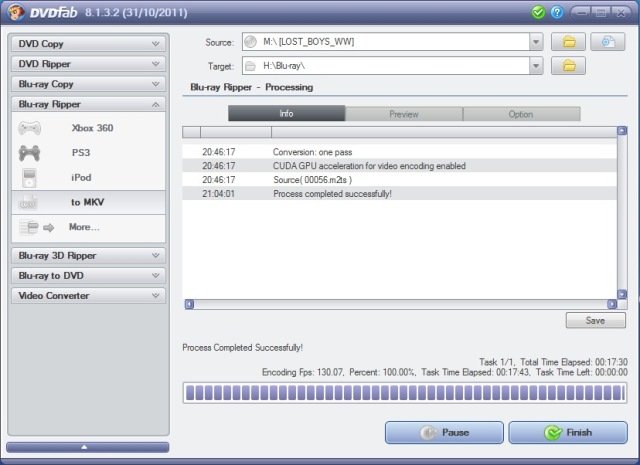640x465 pixels.
Task: Switch to the Info tab
Action: click(287, 113)
